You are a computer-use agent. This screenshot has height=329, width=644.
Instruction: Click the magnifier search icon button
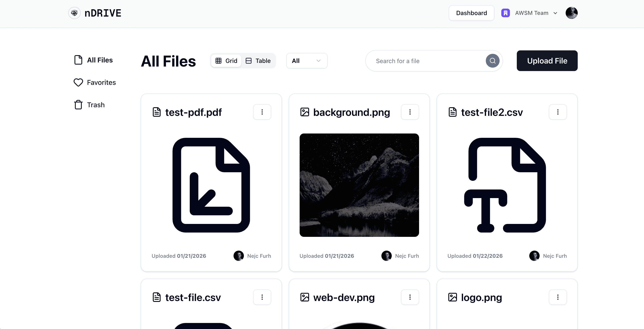coord(492,61)
